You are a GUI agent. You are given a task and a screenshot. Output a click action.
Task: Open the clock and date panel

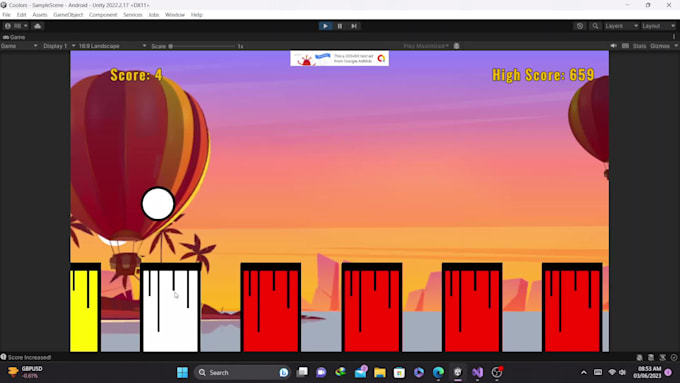coord(647,373)
